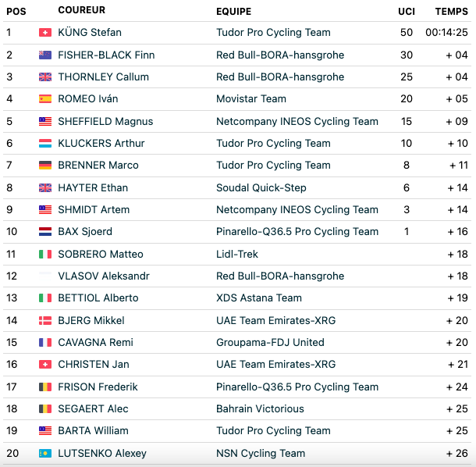Click the German flag next to BRENNER Marco

(x=45, y=165)
